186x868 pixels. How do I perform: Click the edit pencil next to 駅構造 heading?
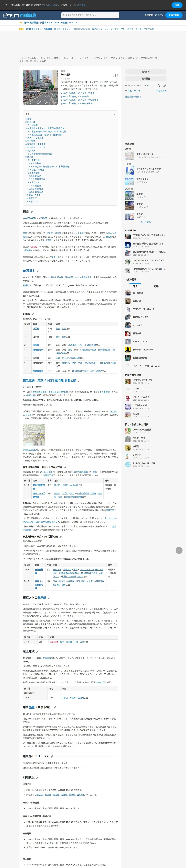click(x=33, y=314)
